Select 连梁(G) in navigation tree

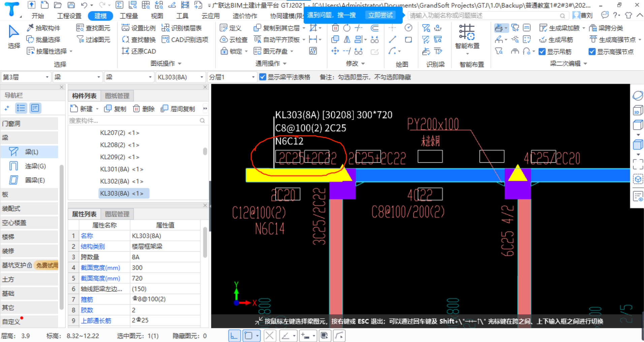click(x=35, y=166)
